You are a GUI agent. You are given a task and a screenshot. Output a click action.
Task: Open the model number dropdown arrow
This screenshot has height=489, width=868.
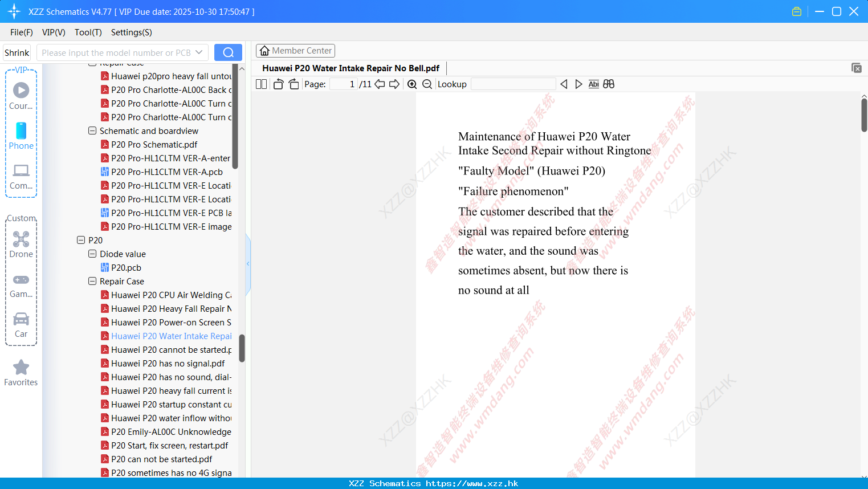[199, 52]
